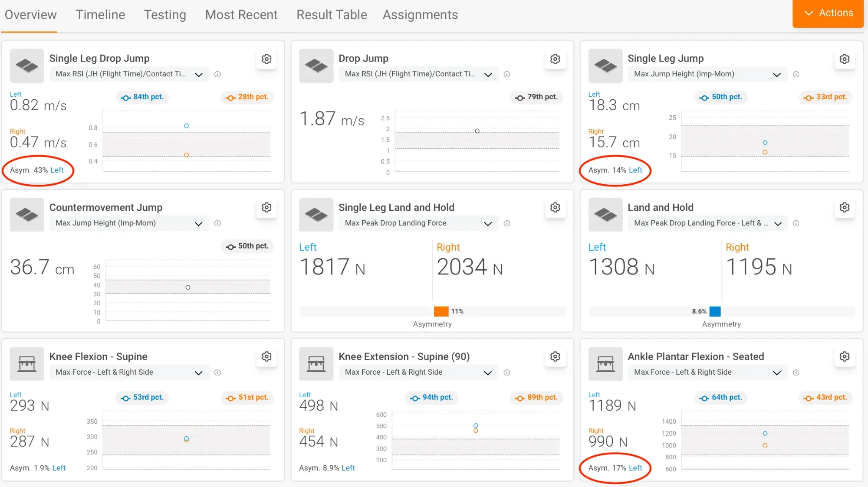Go to the Assignments tab
This screenshot has height=487, width=868.
pos(420,15)
